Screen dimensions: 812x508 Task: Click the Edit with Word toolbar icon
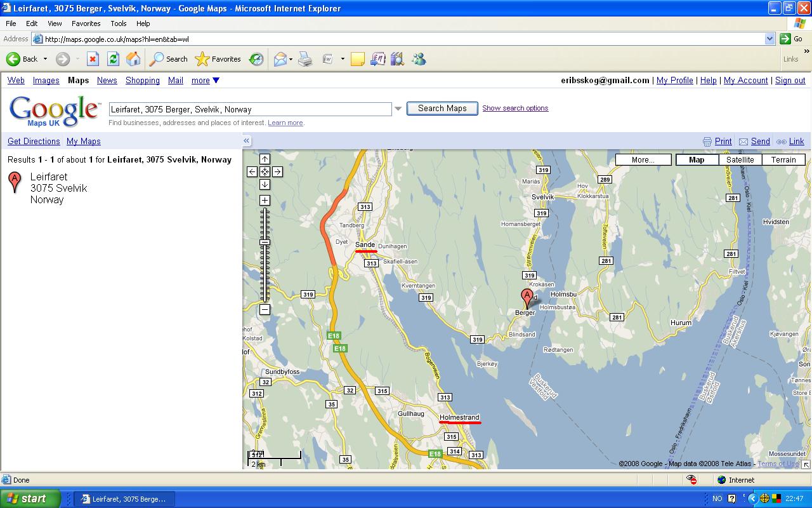click(328, 59)
